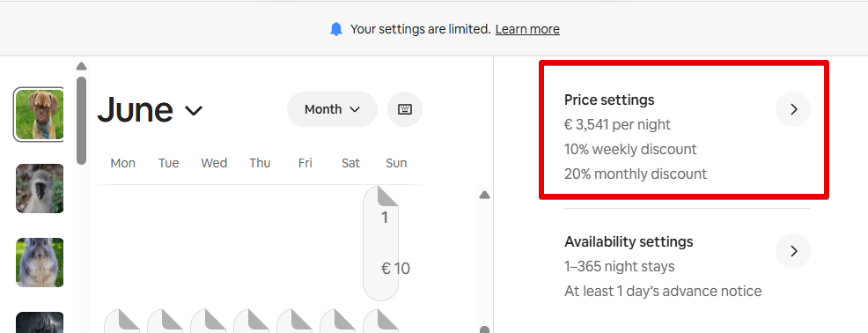Select the dark listing thumbnail at bottom
This screenshot has width=868, height=333.
coord(40,322)
